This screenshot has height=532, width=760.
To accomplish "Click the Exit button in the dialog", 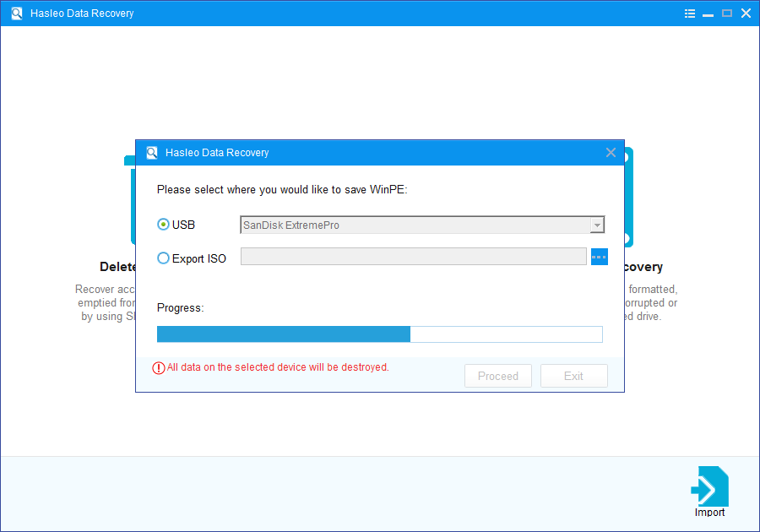I will coord(574,376).
